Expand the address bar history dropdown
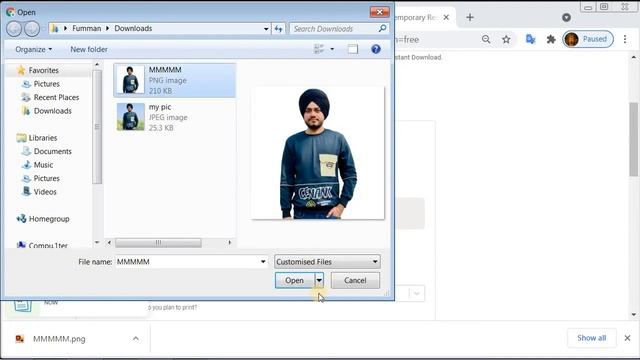640x360 pixels. 266,29
